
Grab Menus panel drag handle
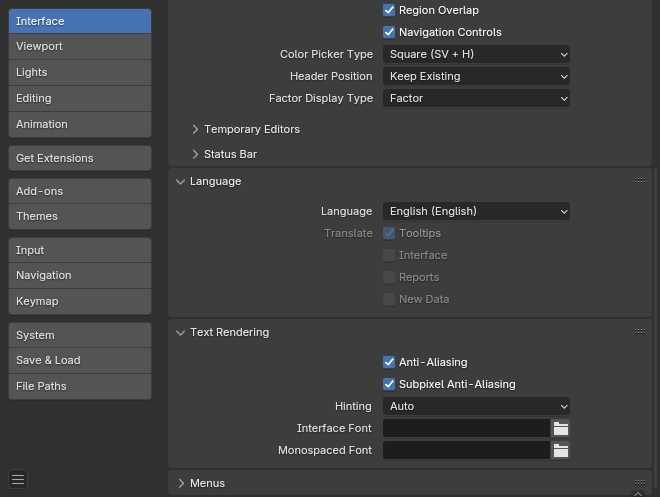coord(640,482)
